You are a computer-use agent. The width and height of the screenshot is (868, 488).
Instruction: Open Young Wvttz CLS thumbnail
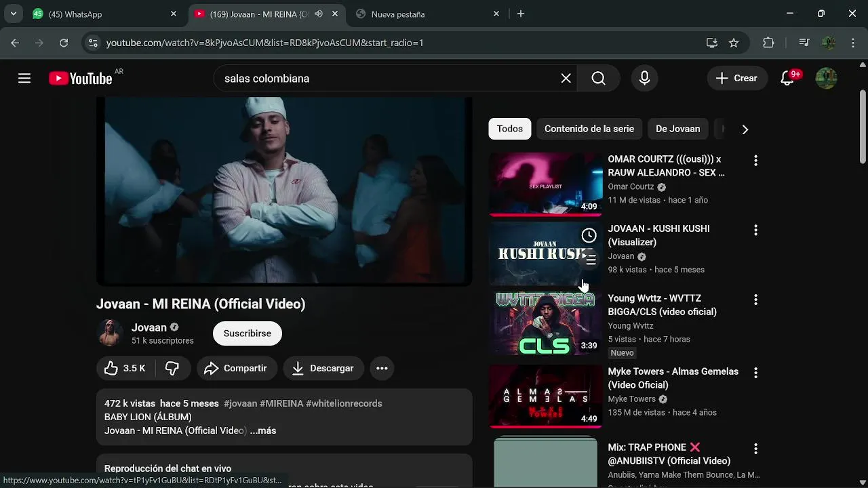click(x=546, y=323)
